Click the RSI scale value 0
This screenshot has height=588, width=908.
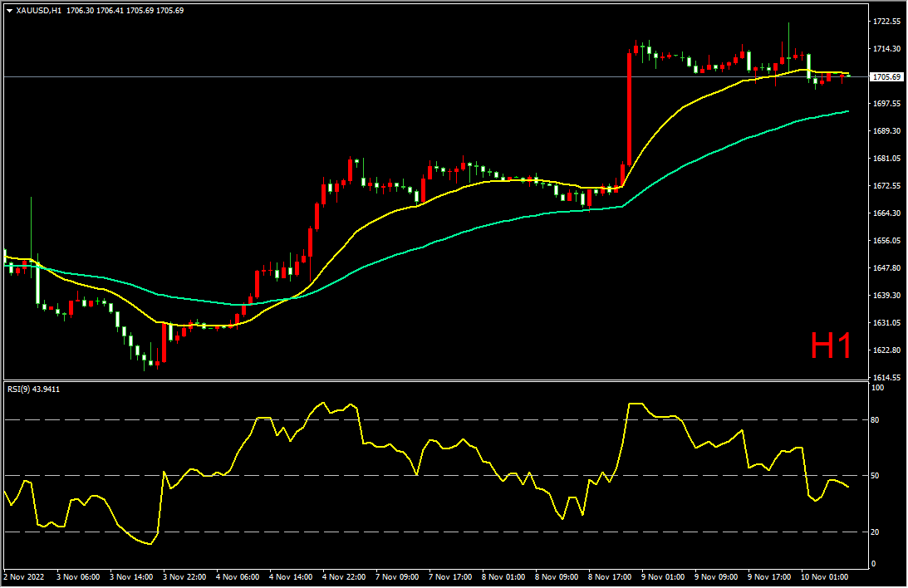[x=873, y=564]
